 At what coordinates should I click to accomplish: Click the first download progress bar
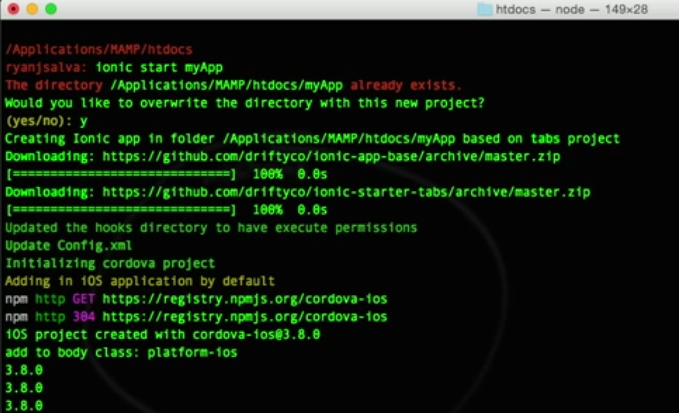pyautogui.click(x=121, y=174)
